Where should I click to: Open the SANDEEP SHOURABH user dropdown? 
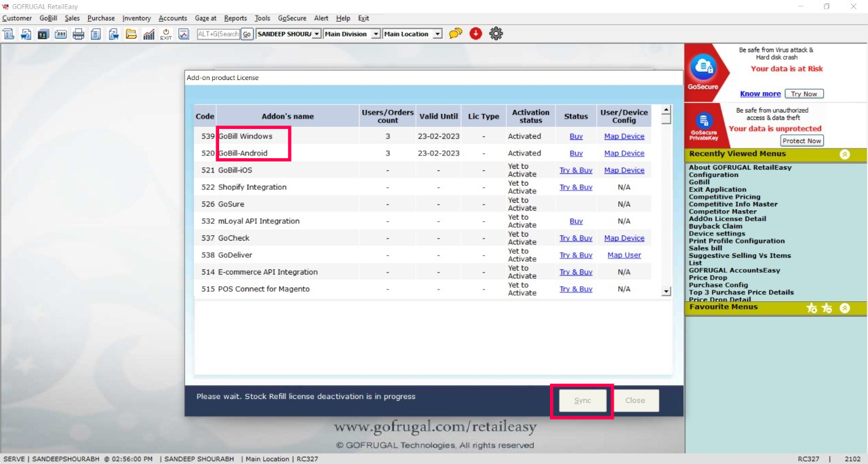click(x=317, y=34)
